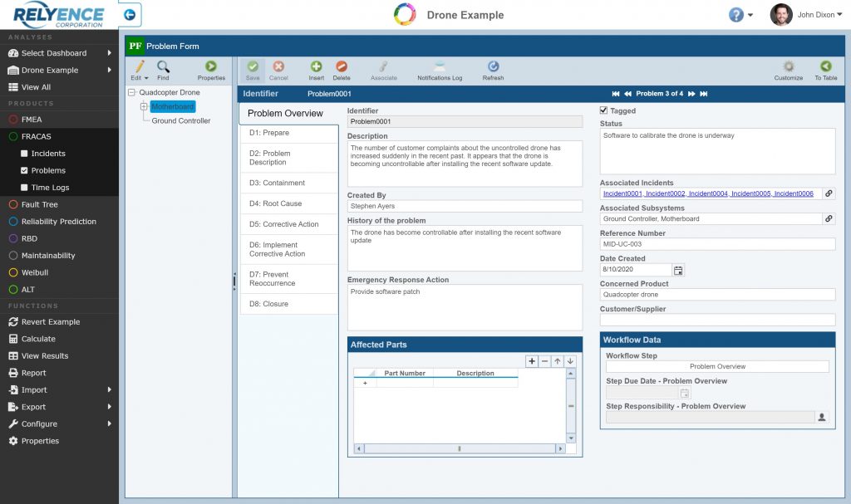Click Calculate in the Functions sidebar
The width and height of the screenshot is (851, 504).
pos(38,339)
